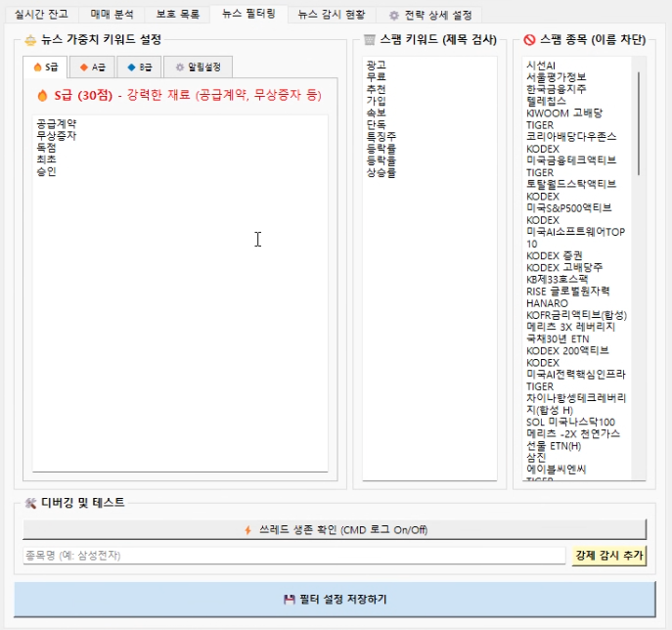Click the 공급계약 keyword in S급 list
This screenshot has width=672, height=630.
tap(56, 124)
